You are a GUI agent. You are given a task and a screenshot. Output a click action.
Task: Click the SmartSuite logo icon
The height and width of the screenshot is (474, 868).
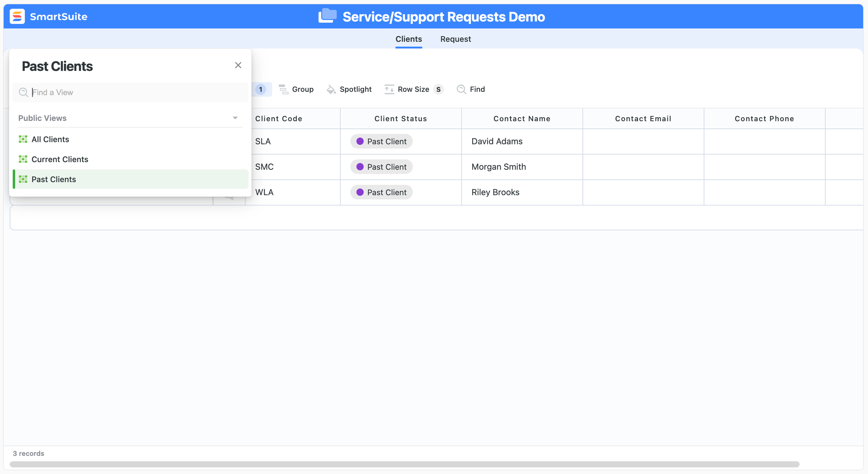coord(17,16)
